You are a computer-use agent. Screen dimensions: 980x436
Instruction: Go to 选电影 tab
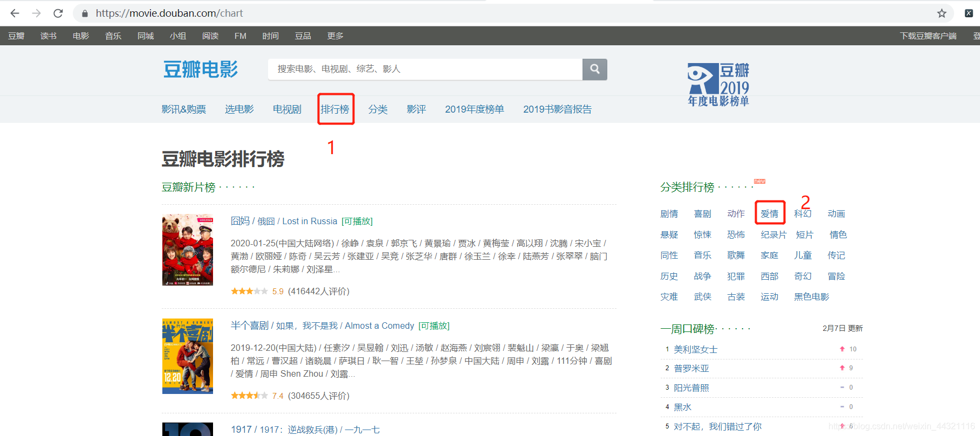tap(239, 109)
